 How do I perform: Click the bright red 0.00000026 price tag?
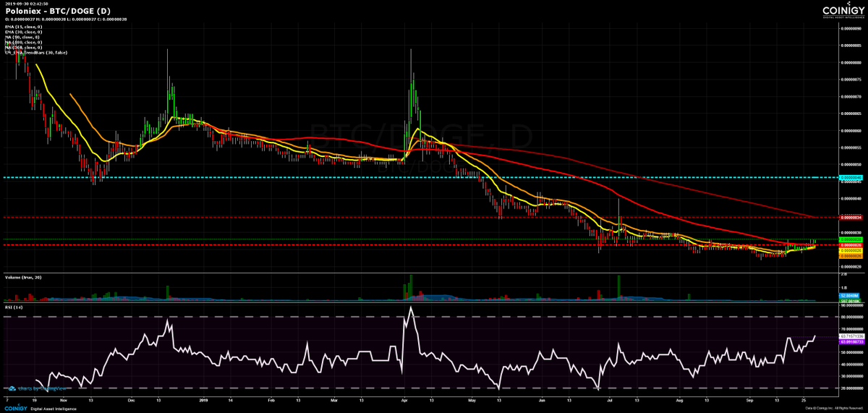coord(851,245)
